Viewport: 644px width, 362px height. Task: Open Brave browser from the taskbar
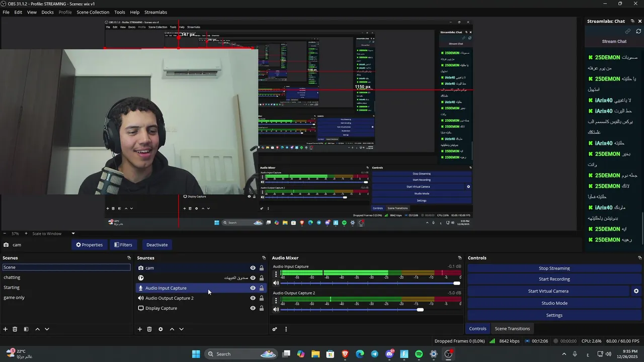(x=345, y=354)
